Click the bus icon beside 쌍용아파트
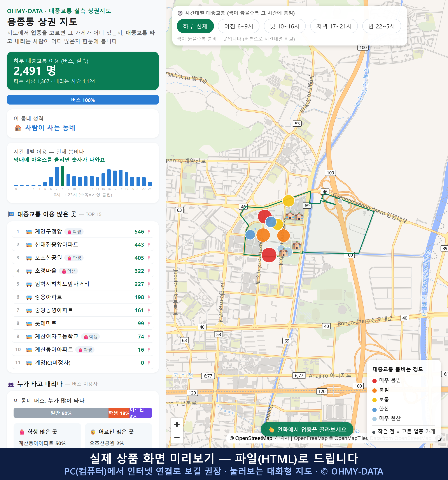 point(29,297)
